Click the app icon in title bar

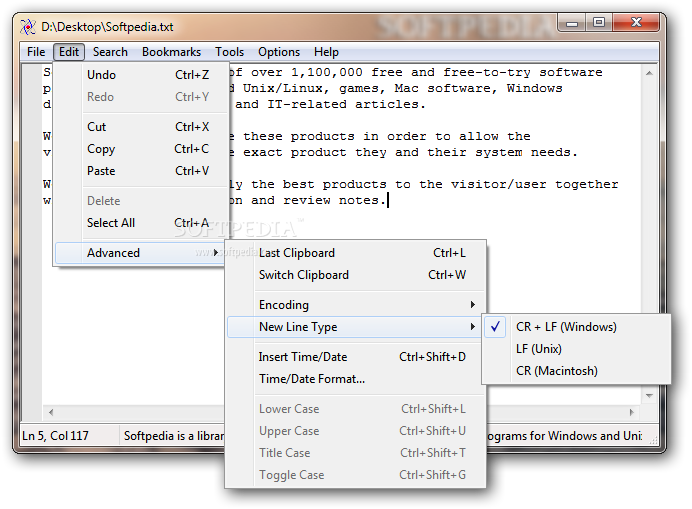27,27
